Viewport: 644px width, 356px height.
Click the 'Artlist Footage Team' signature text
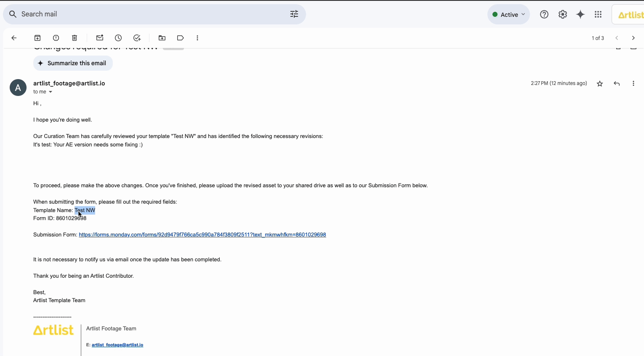coord(111,329)
